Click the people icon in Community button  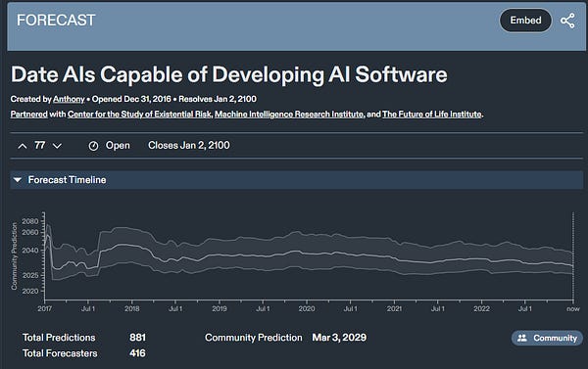[x=521, y=338]
